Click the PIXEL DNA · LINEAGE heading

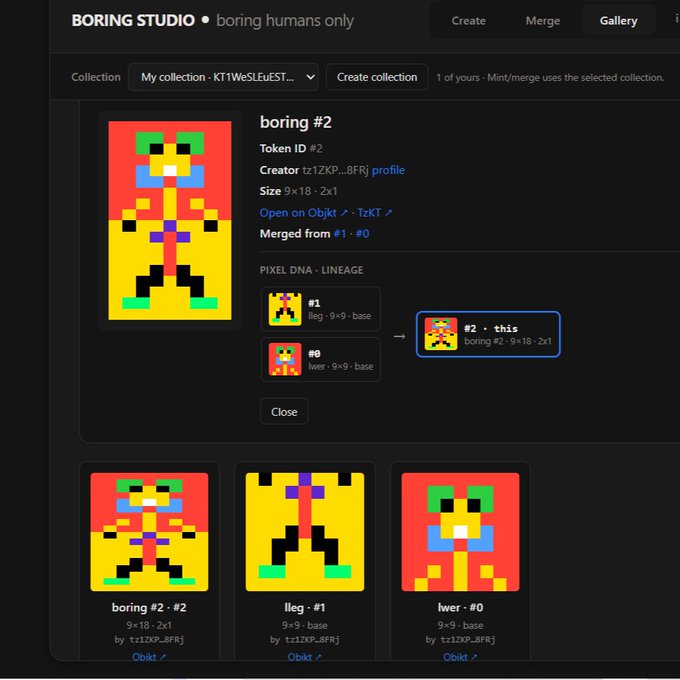click(311, 270)
